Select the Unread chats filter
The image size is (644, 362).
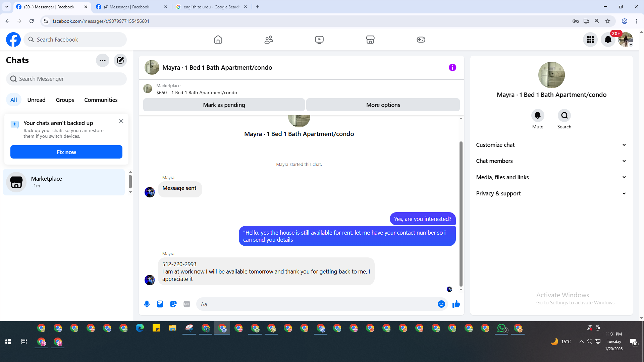click(36, 100)
